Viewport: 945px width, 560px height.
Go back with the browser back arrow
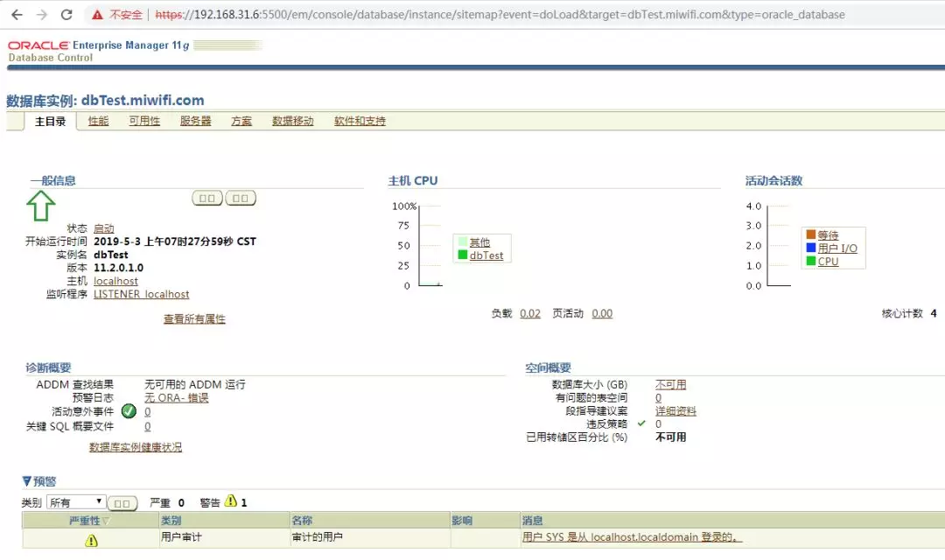click(17, 15)
